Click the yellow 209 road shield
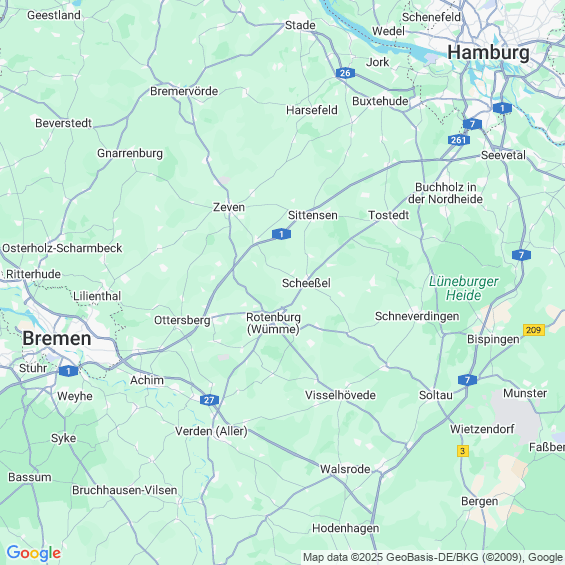565x565 pixels. (534, 330)
